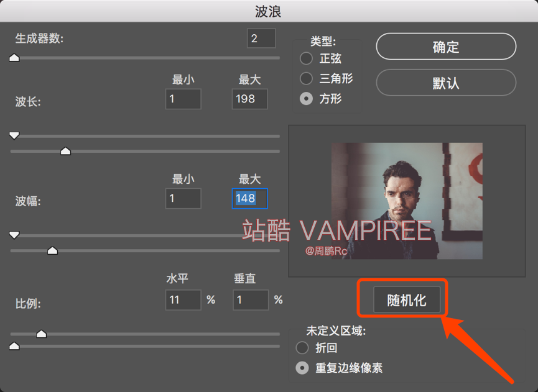Focus the 生成器数 input field
This screenshot has width=538, height=392.
point(261,38)
